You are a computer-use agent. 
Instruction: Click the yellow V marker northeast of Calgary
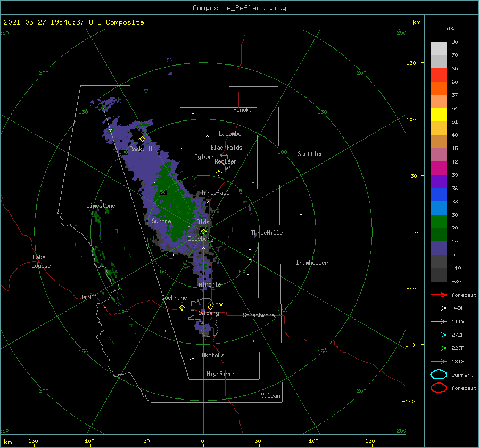(221, 305)
